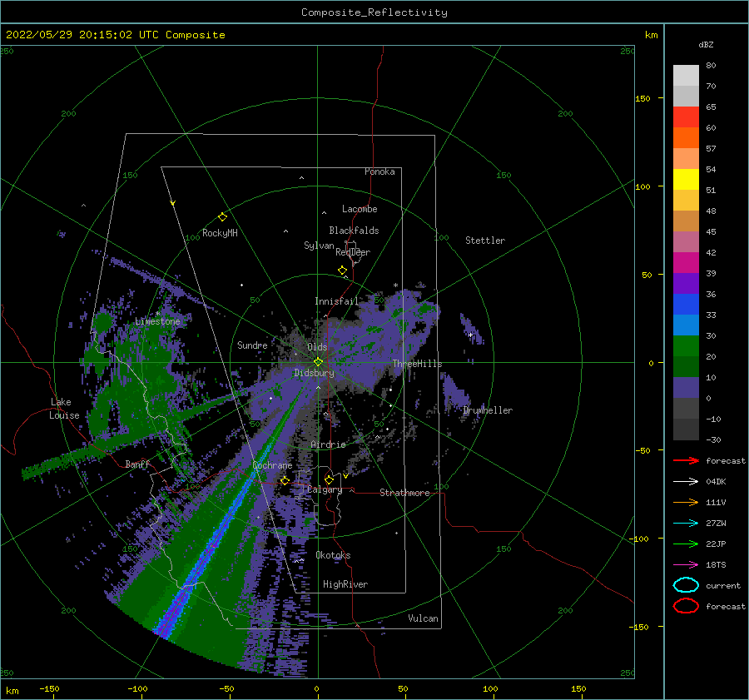The width and height of the screenshot is (749, 700).
Task: Pick the magenta swatch between 42 and 39 dBZ
Action: pyautogui.click(x=686, y=263)
